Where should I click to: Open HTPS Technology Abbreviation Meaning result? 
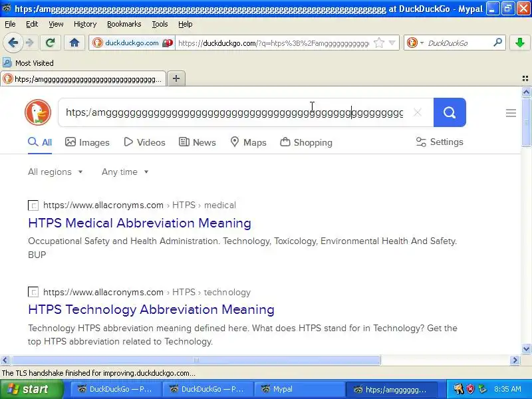(152, 310)
